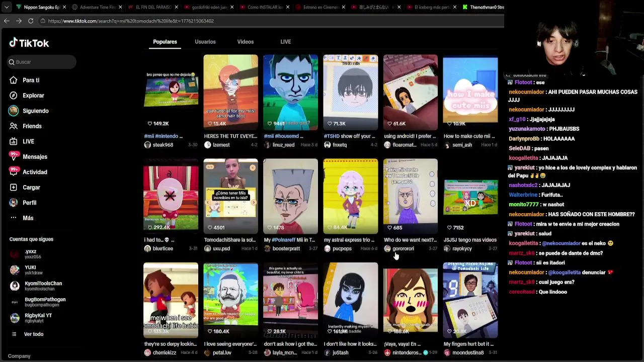Screen dimensions: 644x362
Task: Open Actividad icon with 99+ badge
Action: tap(14, 171)
